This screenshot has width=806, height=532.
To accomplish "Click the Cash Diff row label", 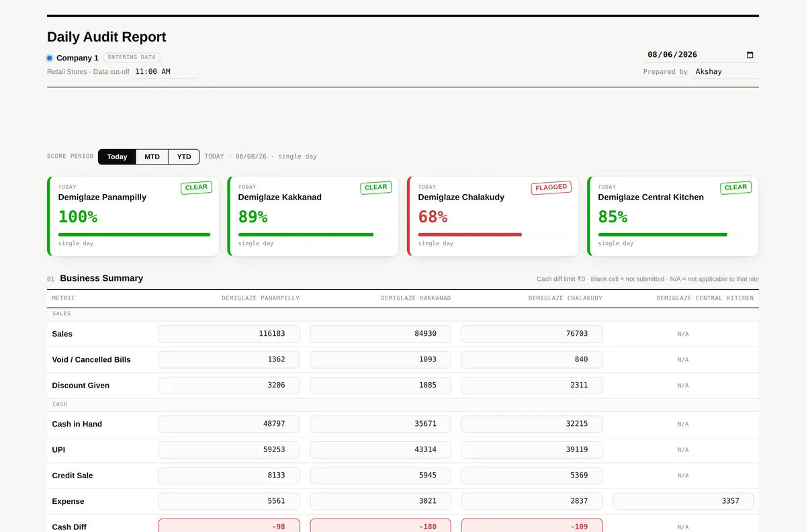I will [69, 527].
